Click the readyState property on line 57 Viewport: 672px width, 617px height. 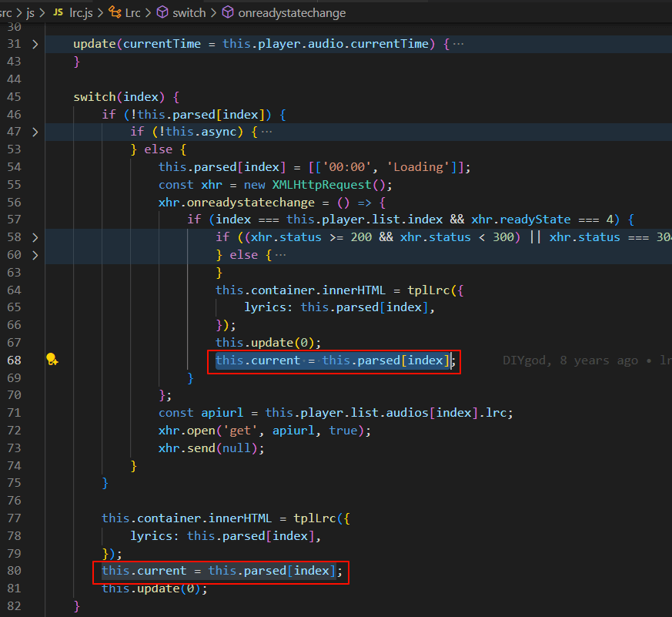tap(535, 220)
